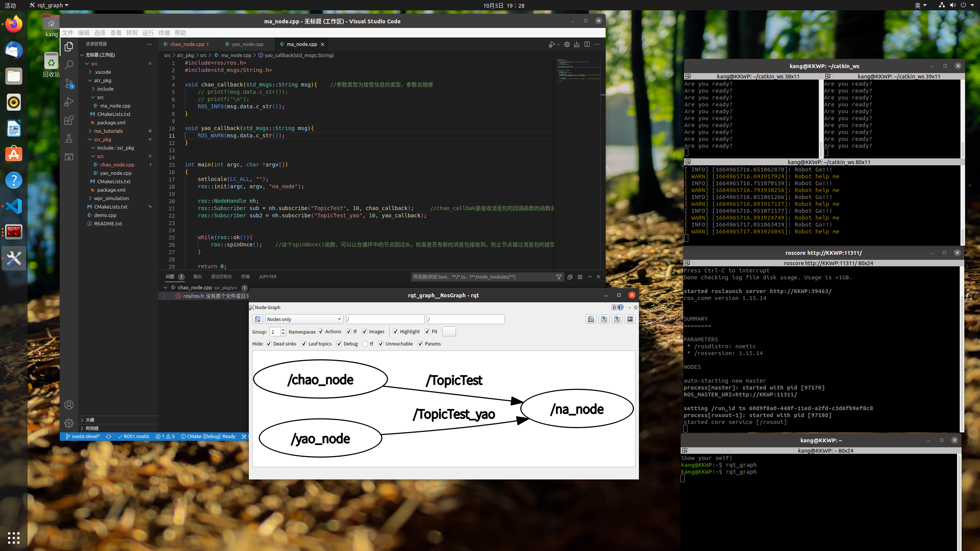Uncheck Hide Params option
Viewport: 980px width, 551px height.
click(x=420, y=344)
